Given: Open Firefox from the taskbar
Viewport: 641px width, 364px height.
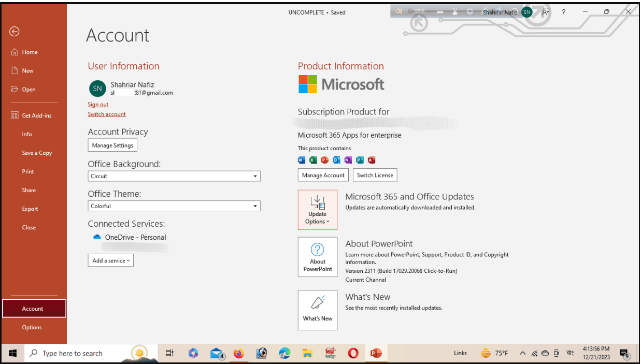Looking at the screenshot, I should click(x=238, y=353).
